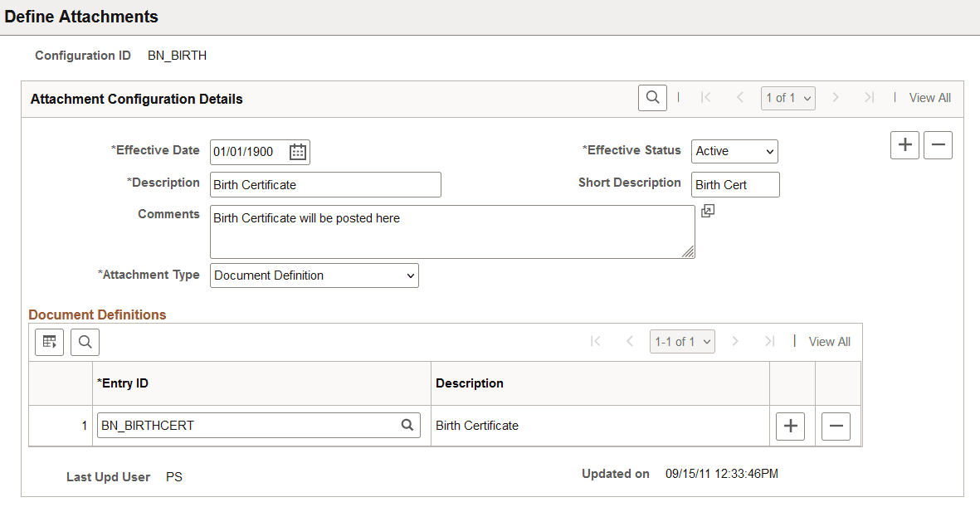Open the calendar picker for Effective Date
The width and height of the screenshot is (980, 507).
(x=297, y=151)
